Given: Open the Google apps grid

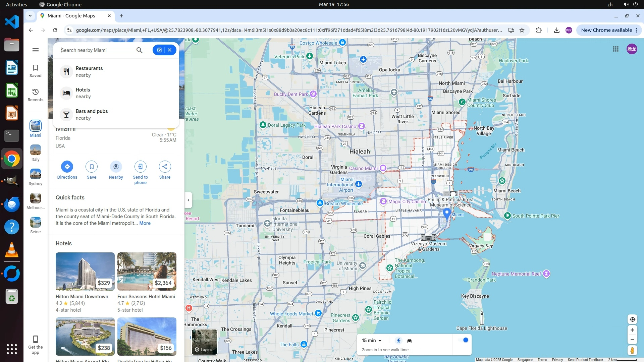Looking at the screenshot, I should click(615, 49).
